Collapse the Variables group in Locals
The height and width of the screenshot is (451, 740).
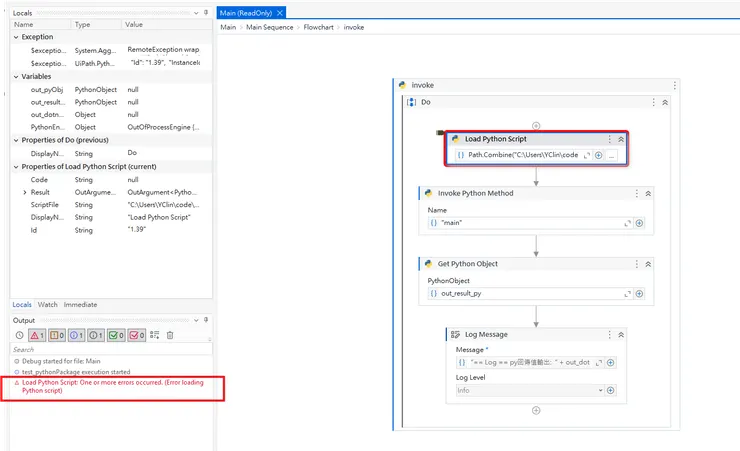coord(16,76)
